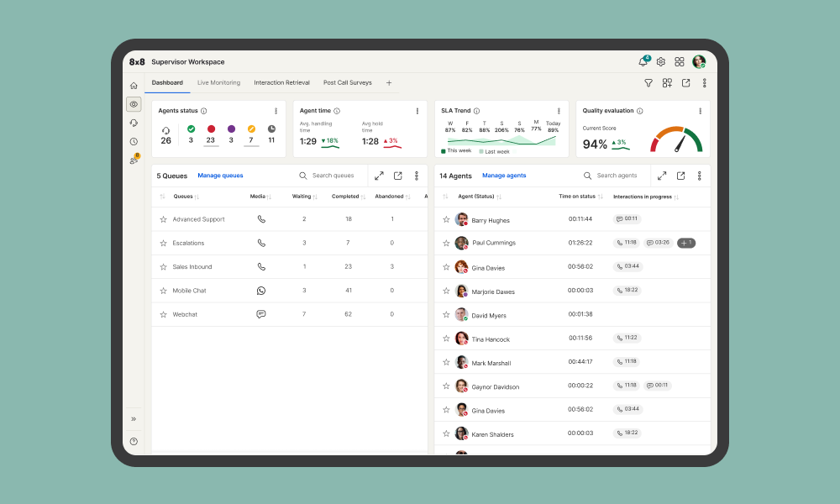Open the clock history icon in sidebar
The image size is (840, 504).
coord(134,141)
